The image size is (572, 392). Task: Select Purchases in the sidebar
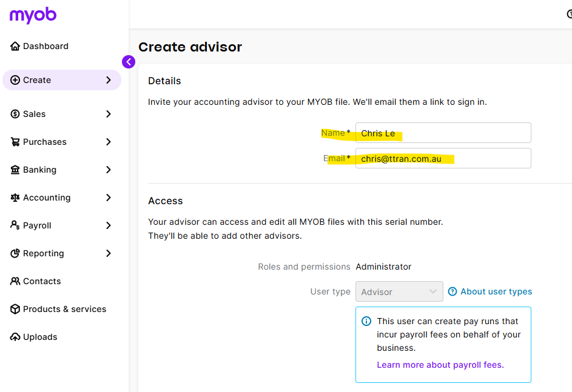44,142
